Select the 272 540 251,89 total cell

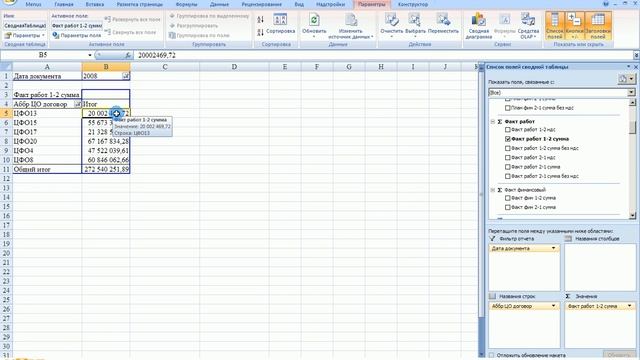(106, 169)
